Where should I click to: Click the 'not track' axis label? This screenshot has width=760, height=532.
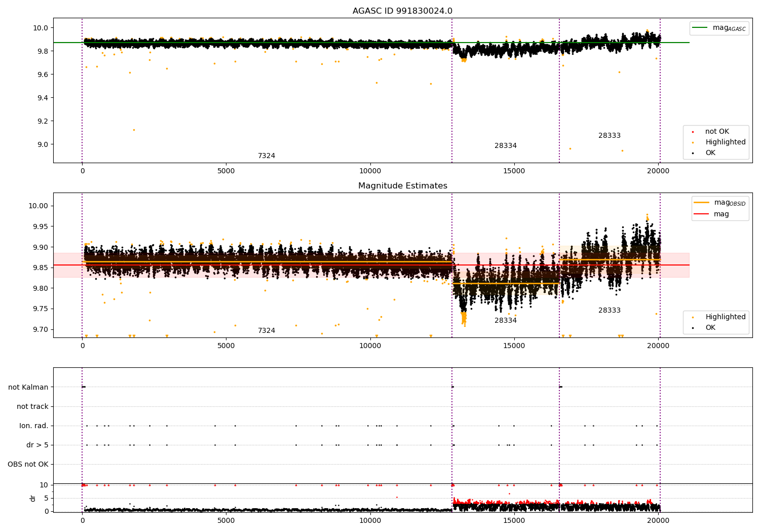point(32,407)
